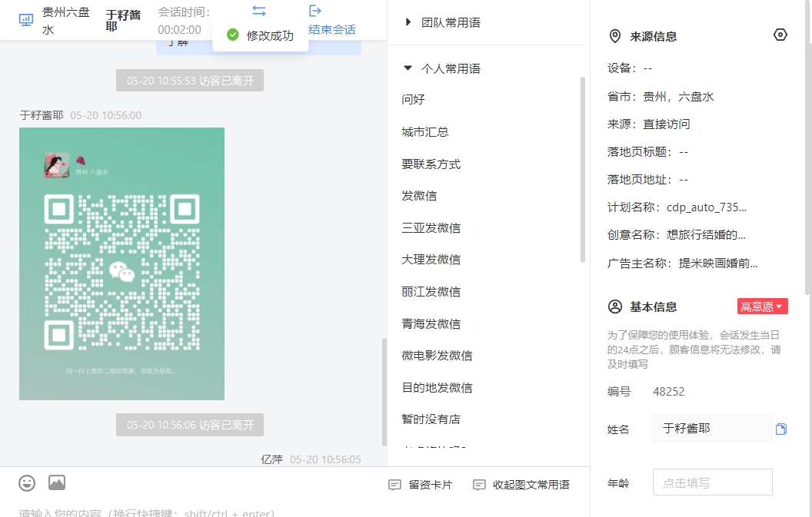Select the 目的地发微信 quick phrase
Viewport: 812px width, 517px height.
tap(437, 388)
